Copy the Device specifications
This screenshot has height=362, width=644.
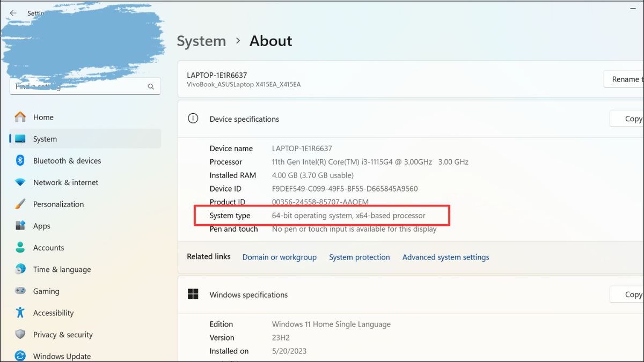point(627,119)
